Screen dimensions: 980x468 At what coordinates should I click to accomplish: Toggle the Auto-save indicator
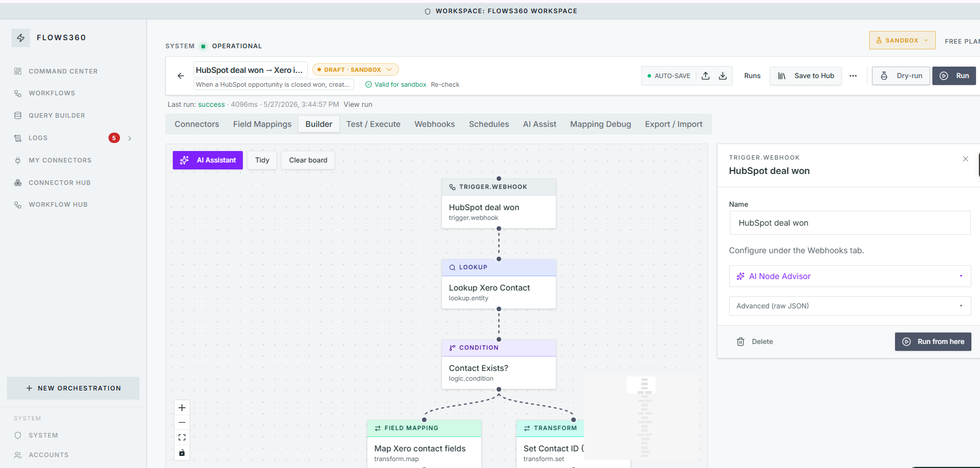pos(669,76)
